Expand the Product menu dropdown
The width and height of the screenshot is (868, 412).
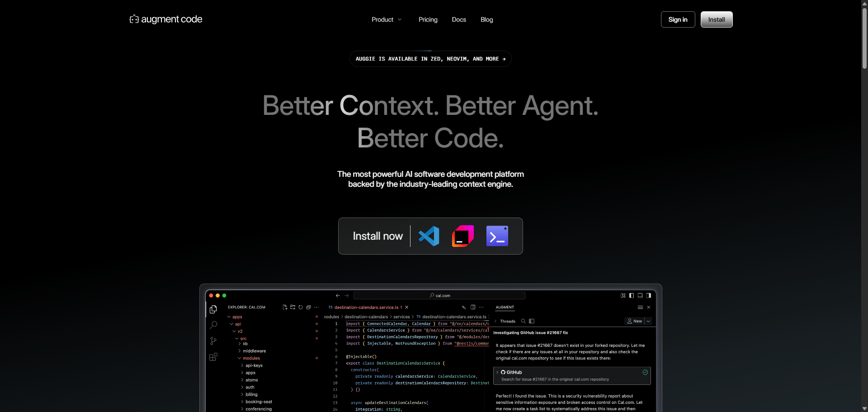[x=387, y=19]
